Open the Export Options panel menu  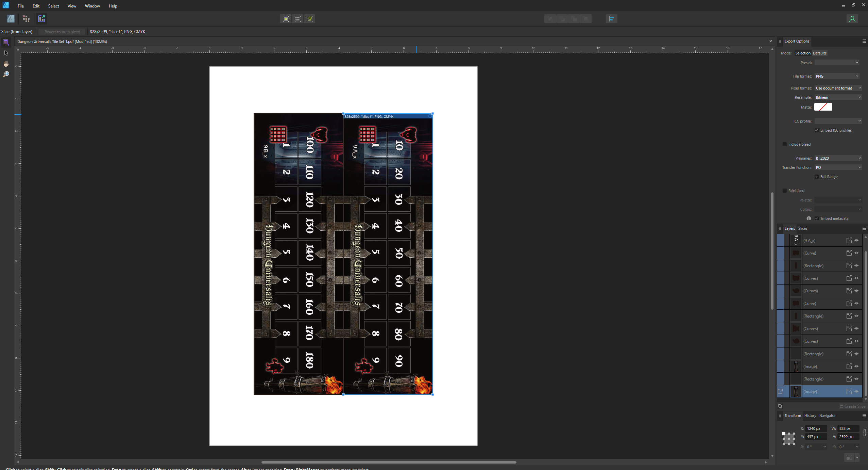864,41
